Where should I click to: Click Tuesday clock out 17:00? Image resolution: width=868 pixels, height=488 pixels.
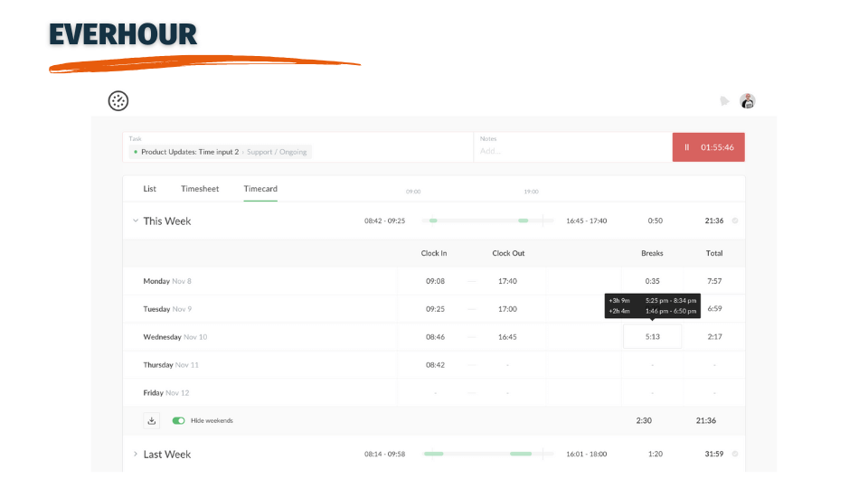507,309
